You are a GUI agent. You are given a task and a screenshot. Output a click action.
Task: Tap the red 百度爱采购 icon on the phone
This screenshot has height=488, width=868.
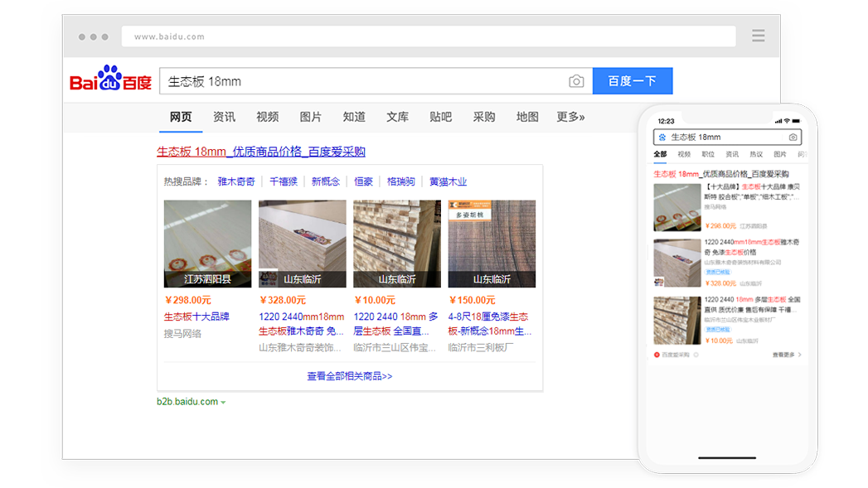[x=657, y=355]
